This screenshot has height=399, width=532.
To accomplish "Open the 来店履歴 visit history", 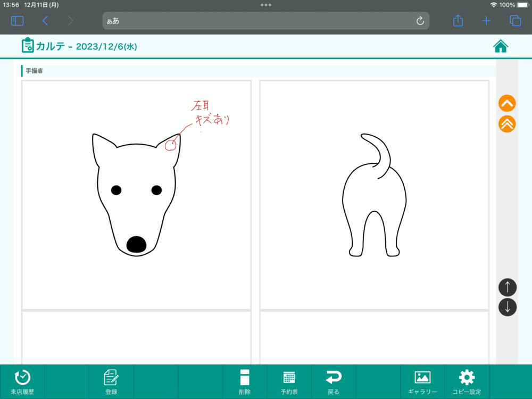I will [x=22, y=382].
